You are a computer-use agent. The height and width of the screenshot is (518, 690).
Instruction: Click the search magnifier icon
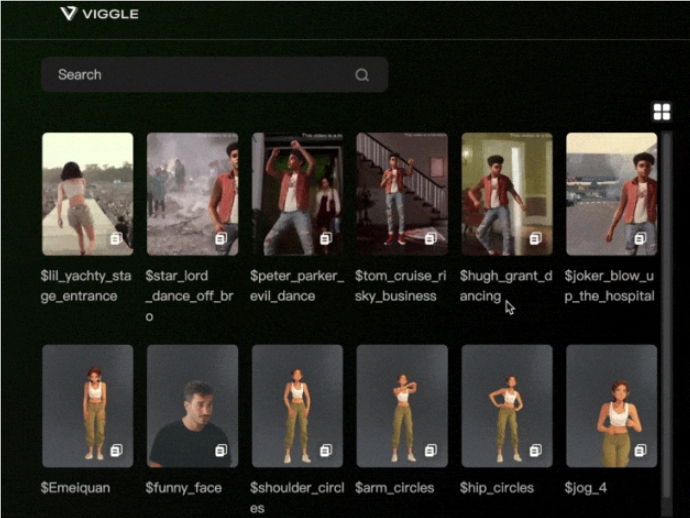click(362, 75)
